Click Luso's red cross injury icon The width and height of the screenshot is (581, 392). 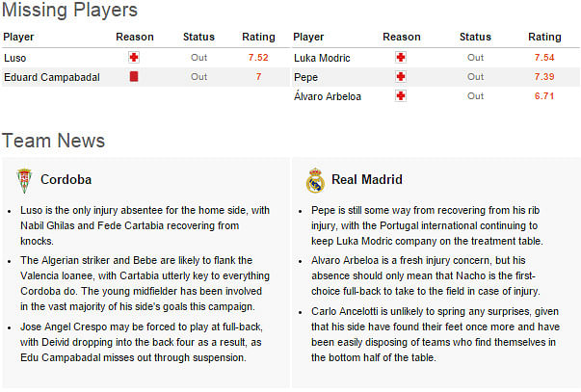coord(134,58)
